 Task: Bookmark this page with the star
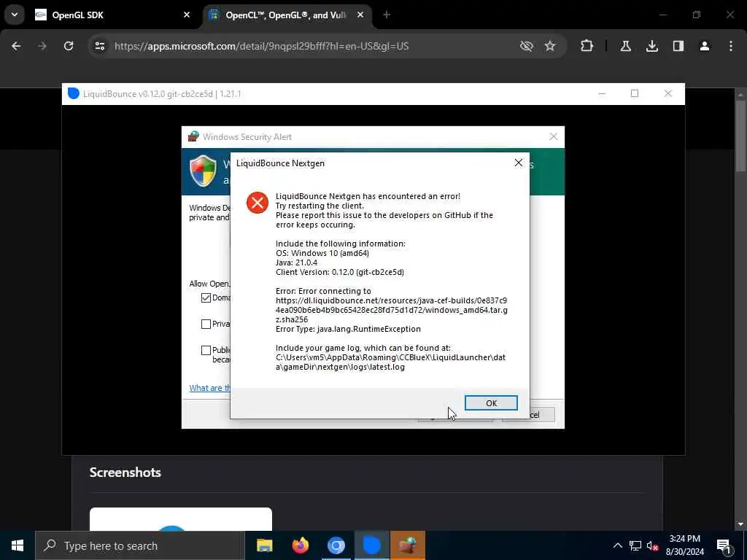[x=550, y=46]
